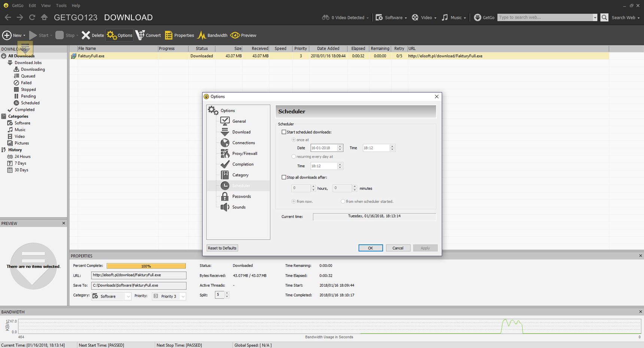Click the bandwidth usage graph
The image size is (644, 348).
tap(329, 326)
